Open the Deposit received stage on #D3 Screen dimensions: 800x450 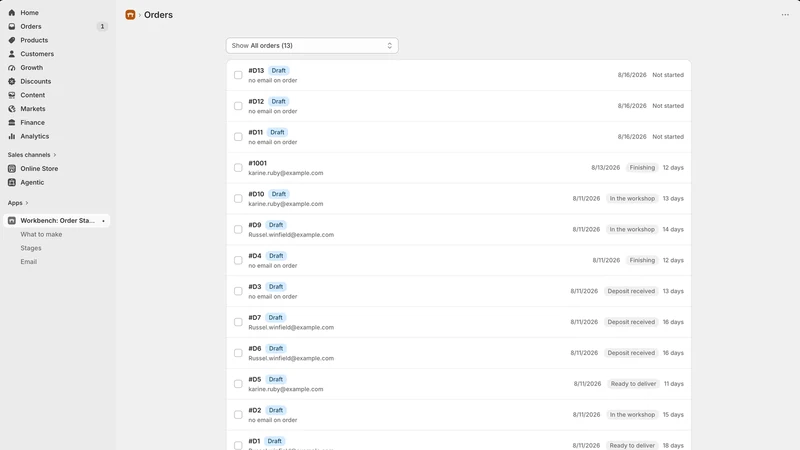pos(631,291)
